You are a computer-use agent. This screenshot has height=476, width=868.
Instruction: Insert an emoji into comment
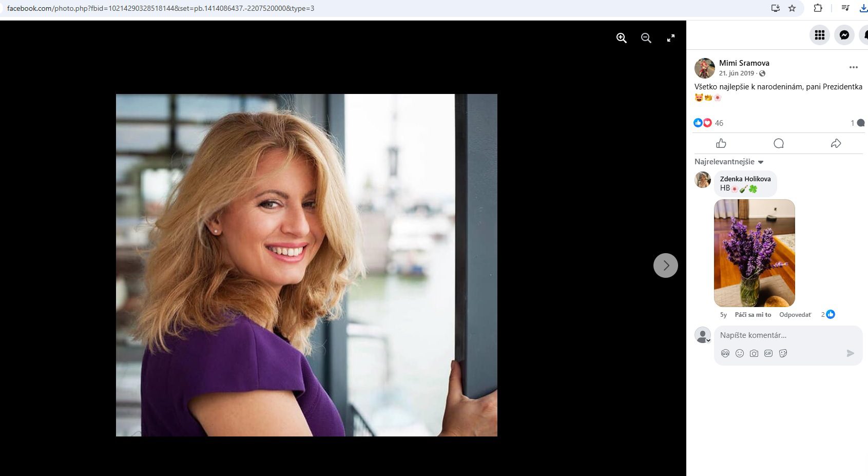[739, 353]
